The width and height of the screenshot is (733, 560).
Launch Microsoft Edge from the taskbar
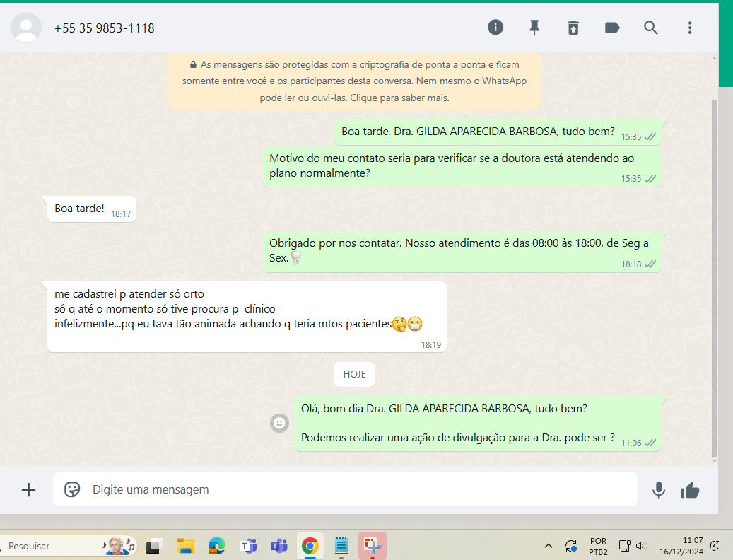click(x=216, y=546)
